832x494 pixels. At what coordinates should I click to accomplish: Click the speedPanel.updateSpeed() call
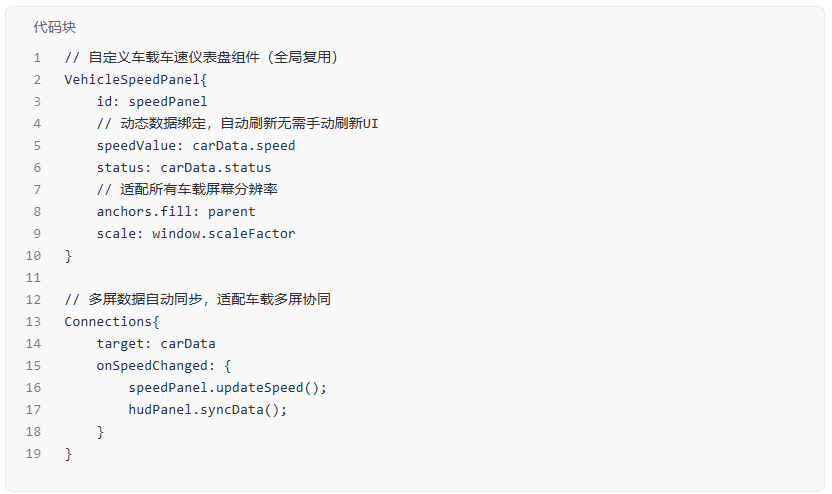[227, 388]
